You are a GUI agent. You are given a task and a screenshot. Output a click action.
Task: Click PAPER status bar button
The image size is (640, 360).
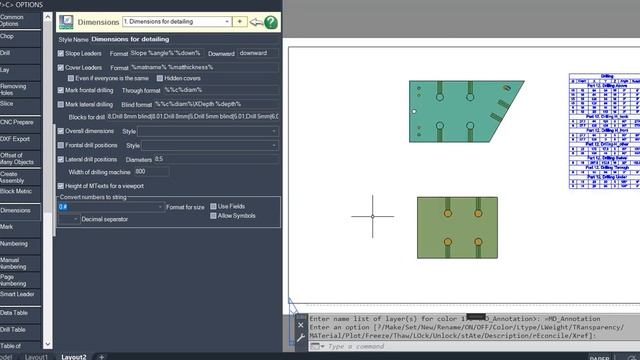point(599,358)
